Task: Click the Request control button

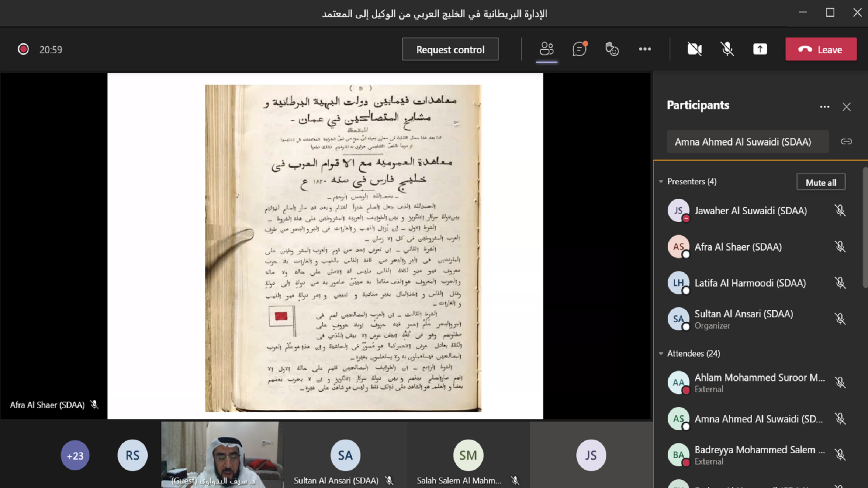Action: (450, 49)
